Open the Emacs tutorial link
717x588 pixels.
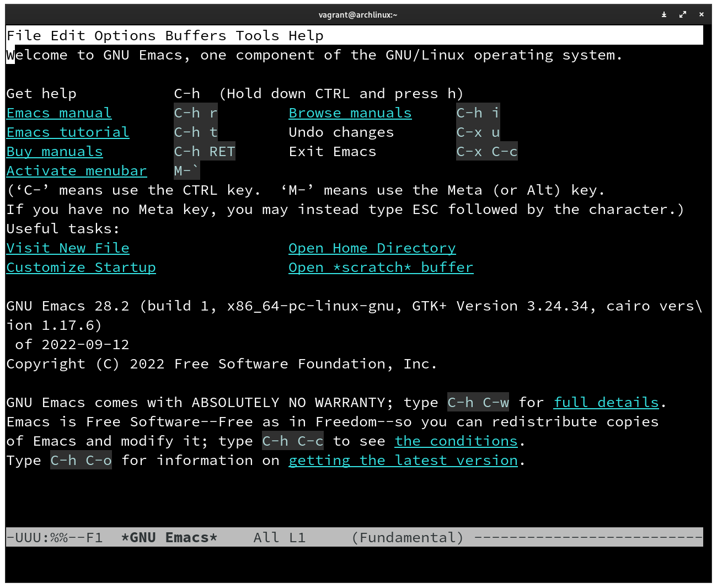pos(68,132)
